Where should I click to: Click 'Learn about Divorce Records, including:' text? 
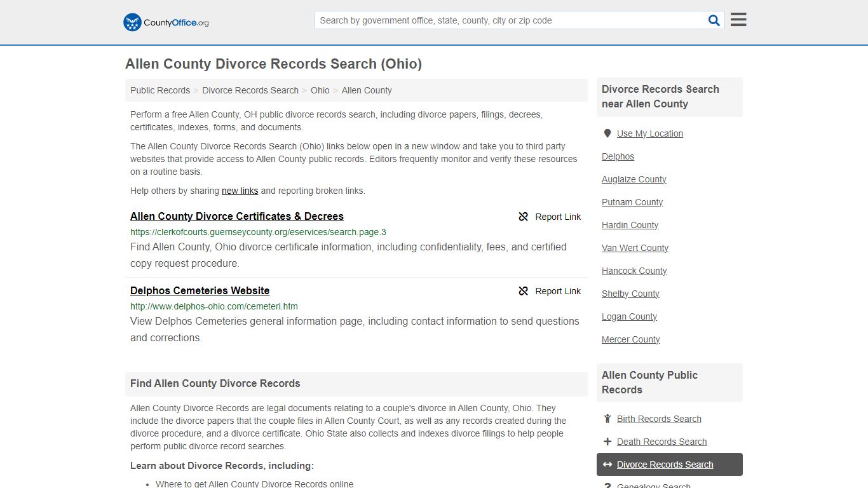click(x=222, y=466)
